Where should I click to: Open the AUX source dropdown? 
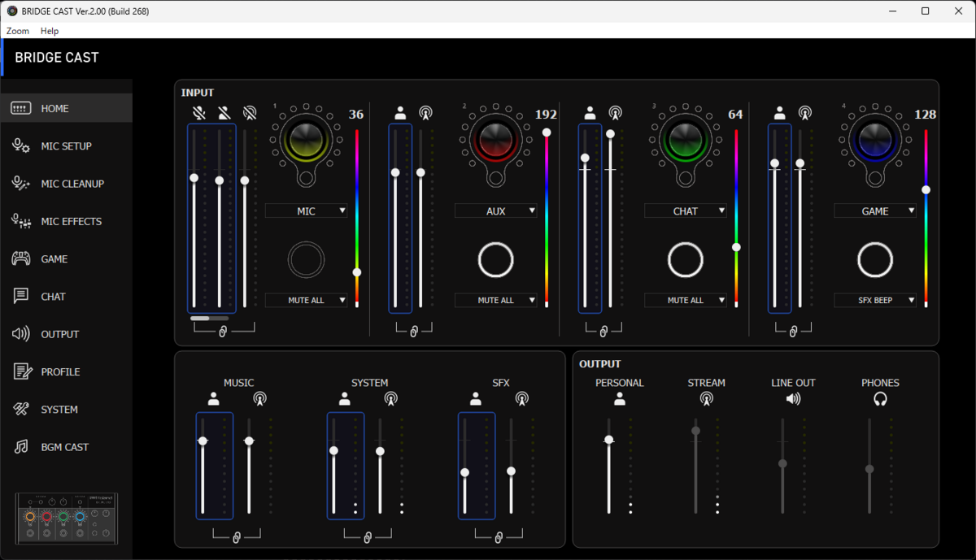click(x=495, y=211)
